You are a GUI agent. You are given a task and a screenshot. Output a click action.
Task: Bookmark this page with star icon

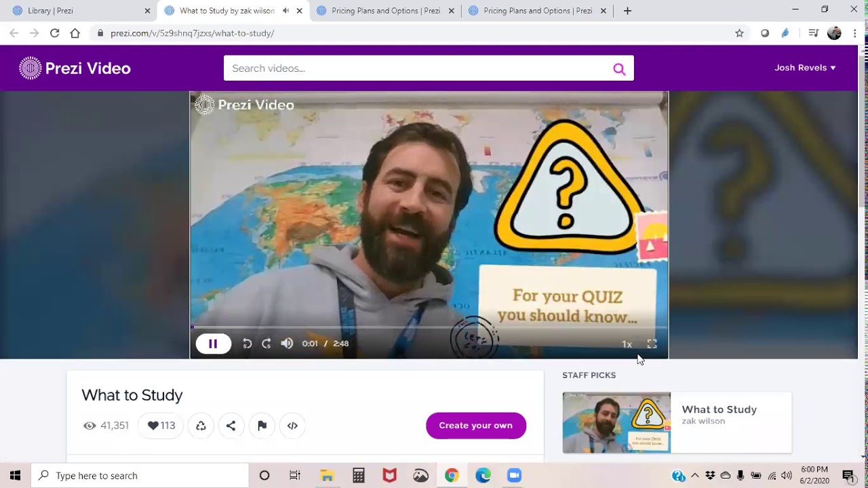tap(739, 33)
